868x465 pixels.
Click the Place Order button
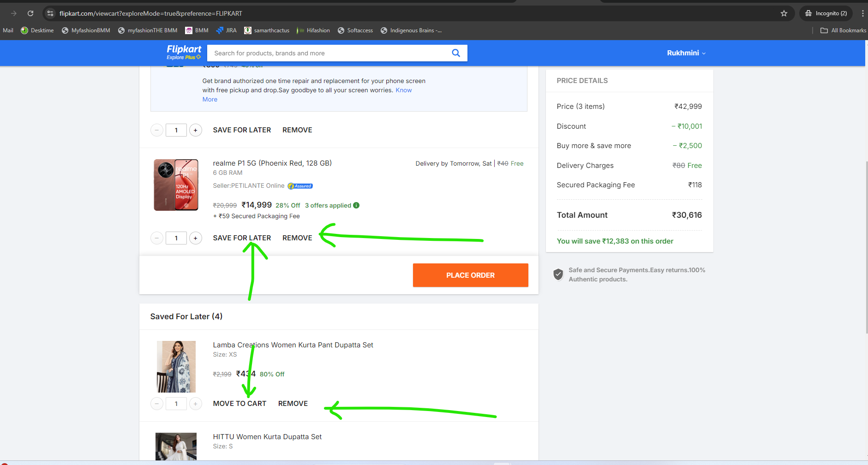click(x=470, y=275)
